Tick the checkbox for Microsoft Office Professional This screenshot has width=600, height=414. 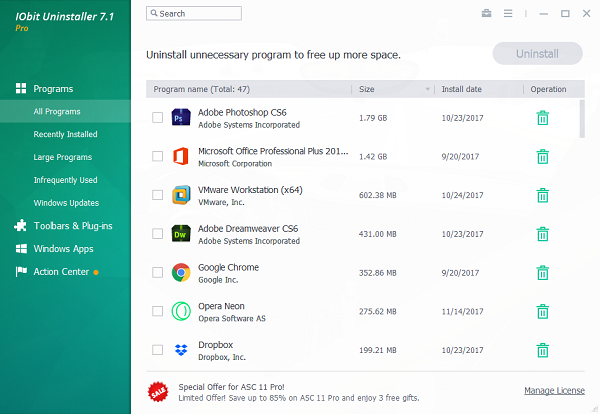[x=157, y=156]
